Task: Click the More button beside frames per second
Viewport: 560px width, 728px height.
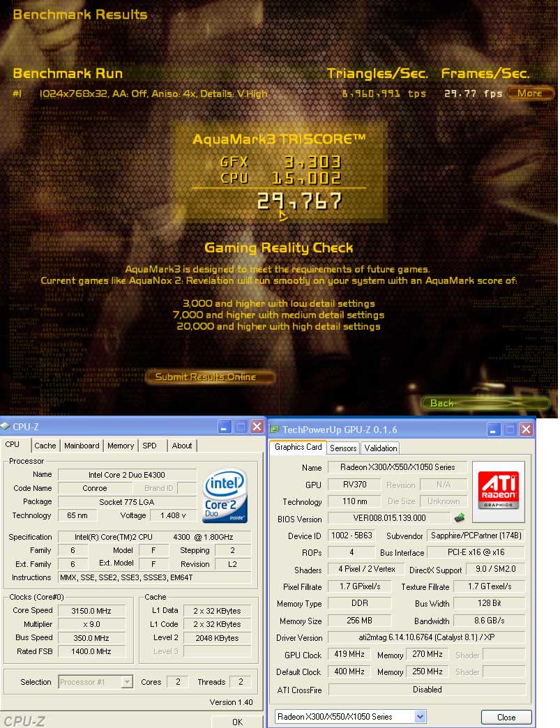Action: pos(530,93)
